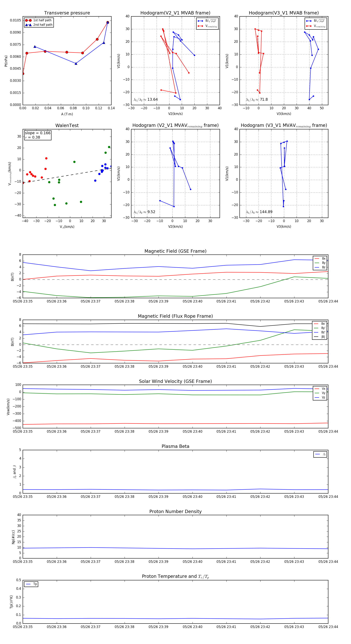Click the eigenvalue ratio text '13.64'

pyautogui.click(x=152, y=100)
